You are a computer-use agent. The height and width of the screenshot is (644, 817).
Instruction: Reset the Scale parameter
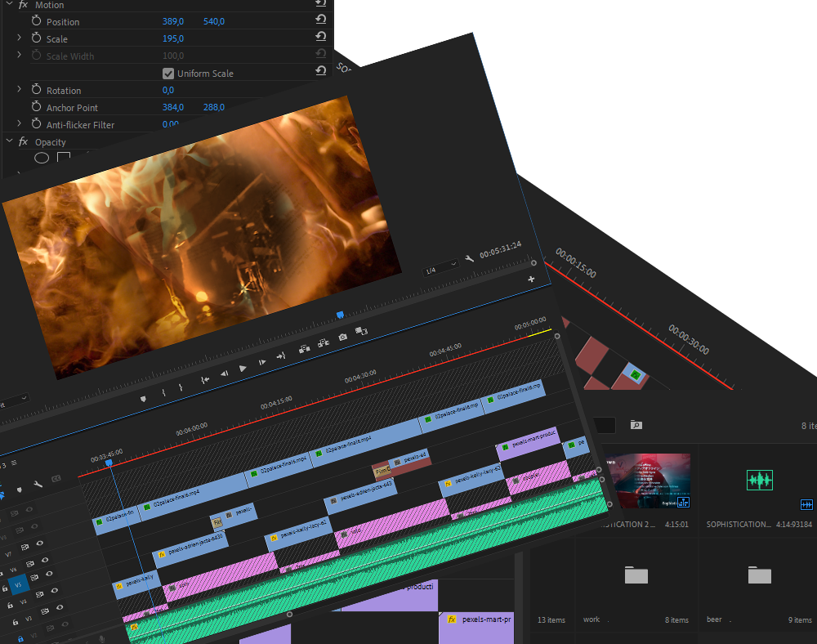pyautogui.click(x=321, y=38)
